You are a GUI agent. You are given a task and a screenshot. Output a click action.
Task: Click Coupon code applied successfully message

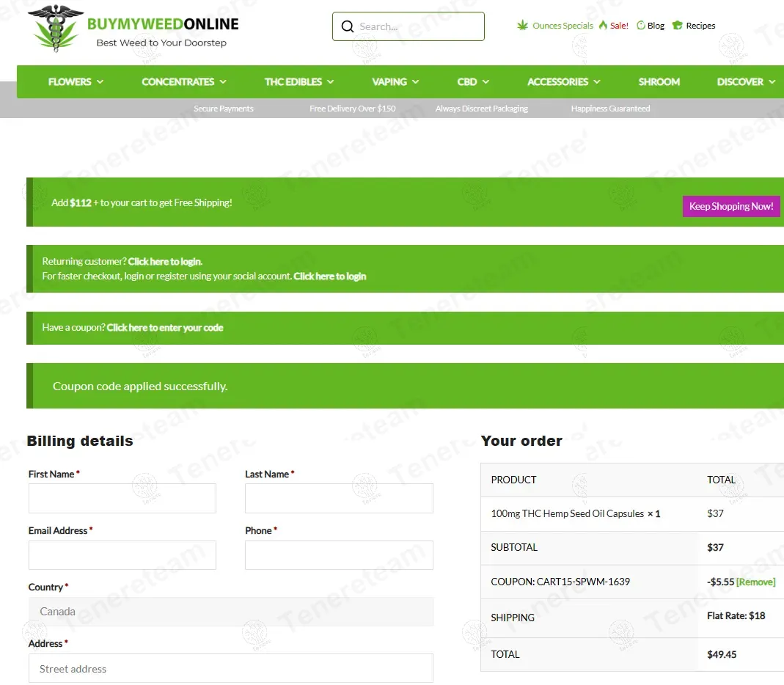pos(140,386)
